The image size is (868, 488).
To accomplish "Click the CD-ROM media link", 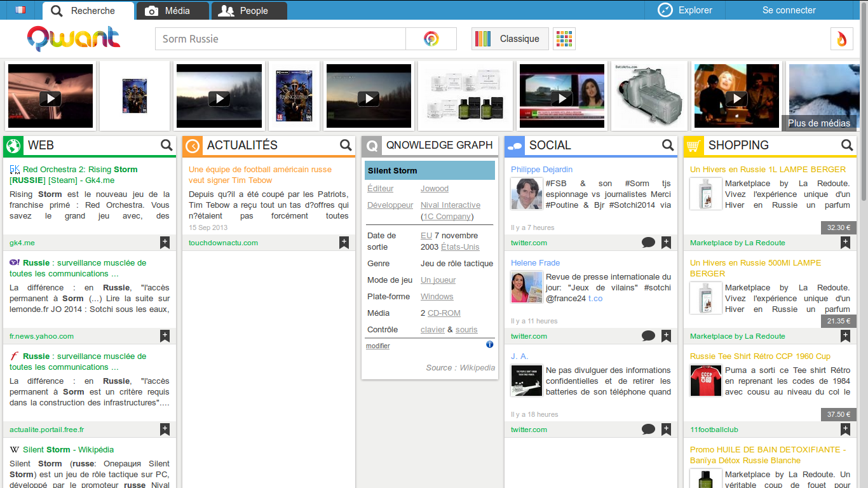I will (x=444, y=313).
